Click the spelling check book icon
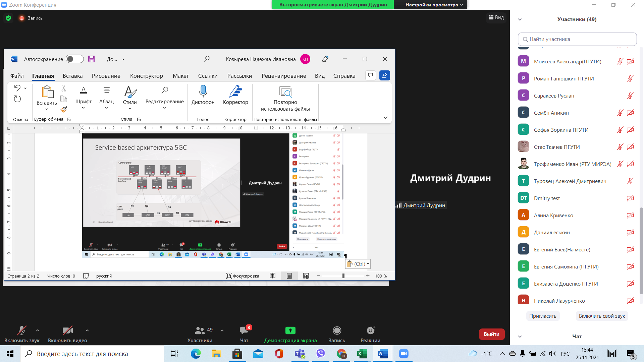This screenshot has width=644, height=362. [x=86, y=276]
